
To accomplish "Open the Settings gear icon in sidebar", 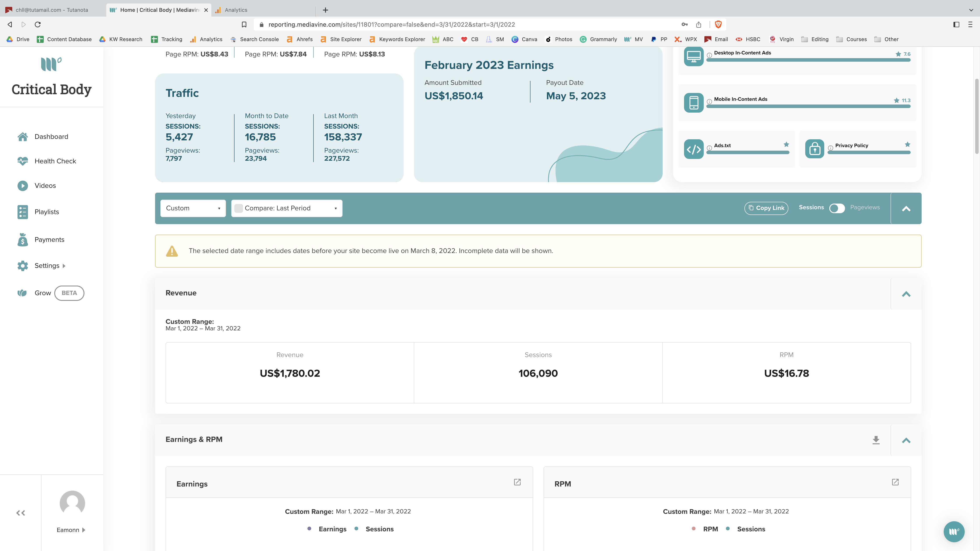I will click(23, 266).
